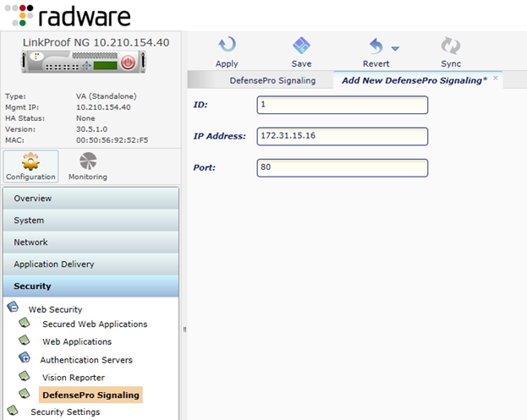Click into the ID input field
Viewport: 527px width, 420px height.
342,105
